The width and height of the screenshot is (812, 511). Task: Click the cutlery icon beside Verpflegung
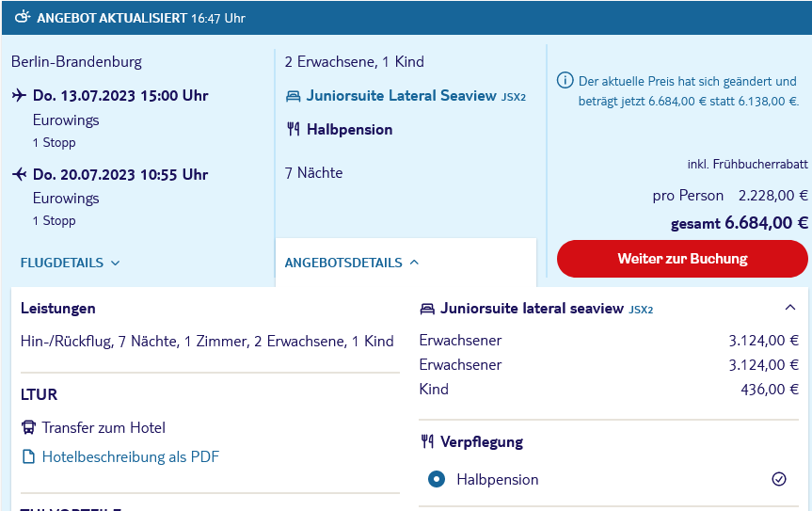427,441
